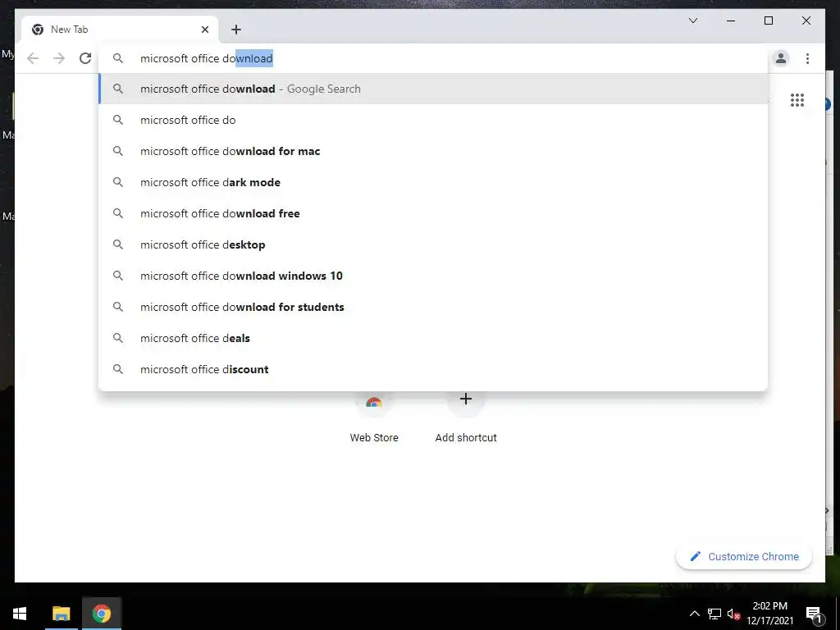
Task: Pick the "microsoft office discount" suggestion
Action: [x=433, y=369]
